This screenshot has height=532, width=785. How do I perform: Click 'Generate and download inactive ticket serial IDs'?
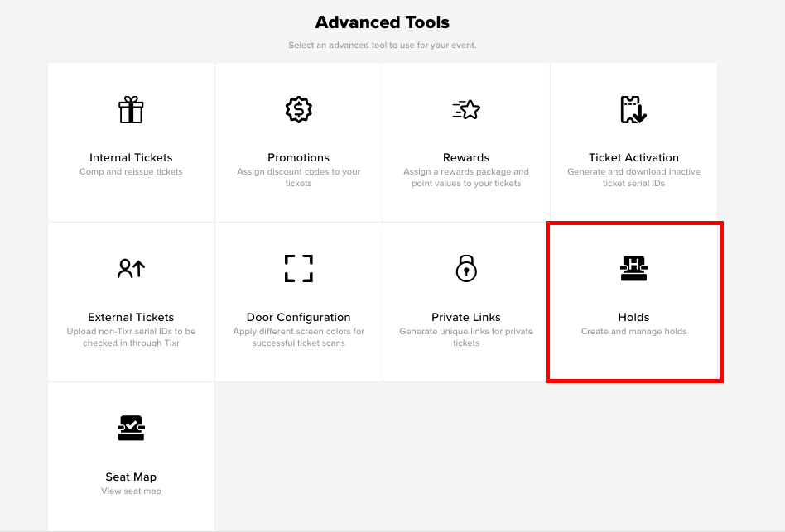[x=633, y=178]
